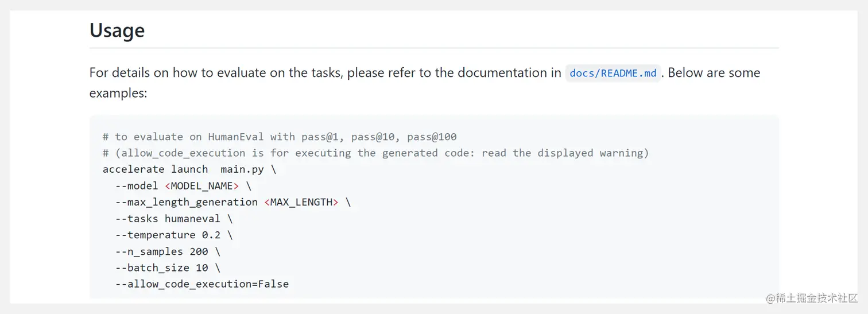The image size is (868, 314).
Task: Click the <MODEL_NAME> placeholder
Action: click(201, 186)
